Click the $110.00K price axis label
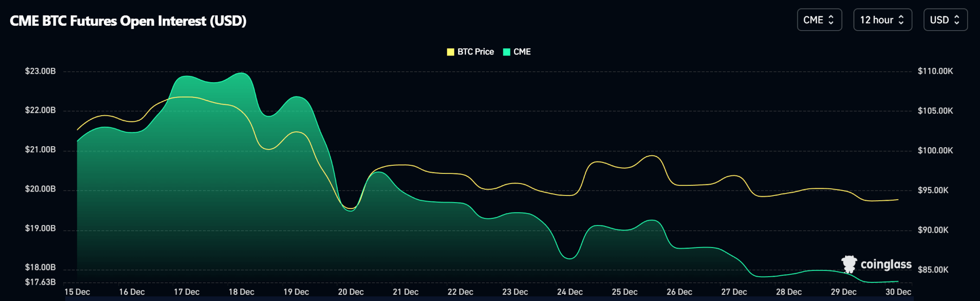Viewport: 980px width, 301px height. click(x=935, y=71)
